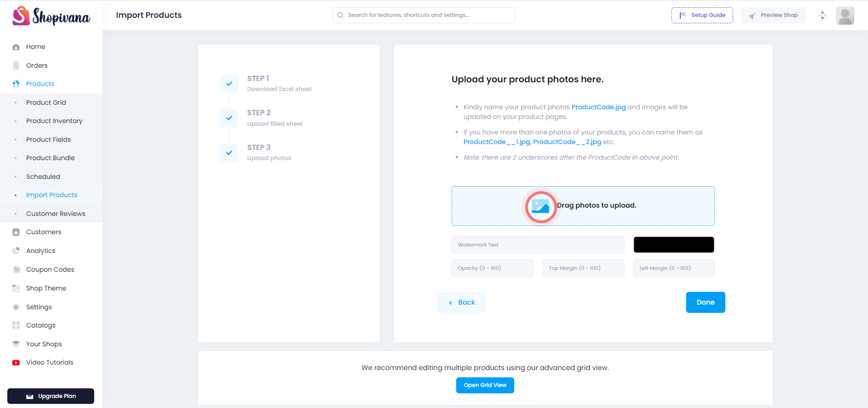Select the Step 3 checkmark box
868x408 pixels.
[229, 153]
